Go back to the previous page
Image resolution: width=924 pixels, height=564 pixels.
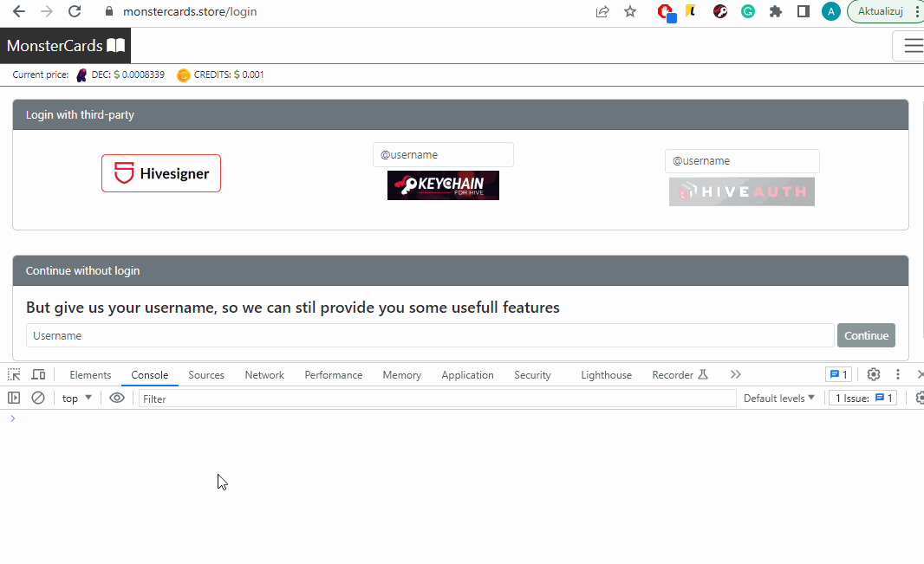click(x=19, y=12)
